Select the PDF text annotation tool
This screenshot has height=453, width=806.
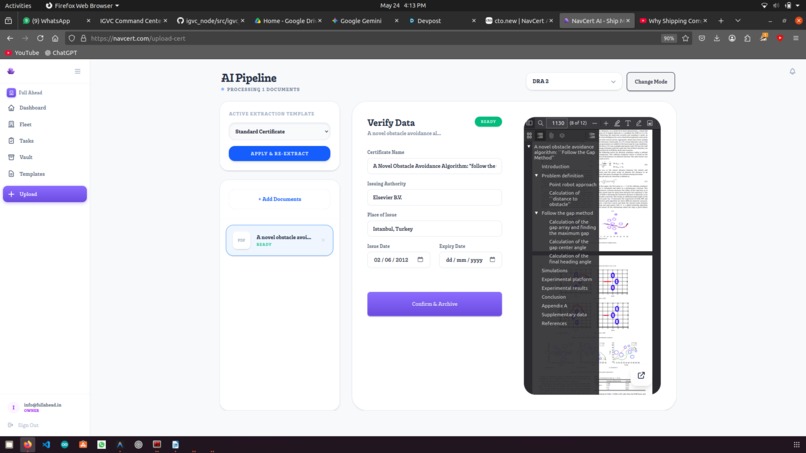pos(628,123)
